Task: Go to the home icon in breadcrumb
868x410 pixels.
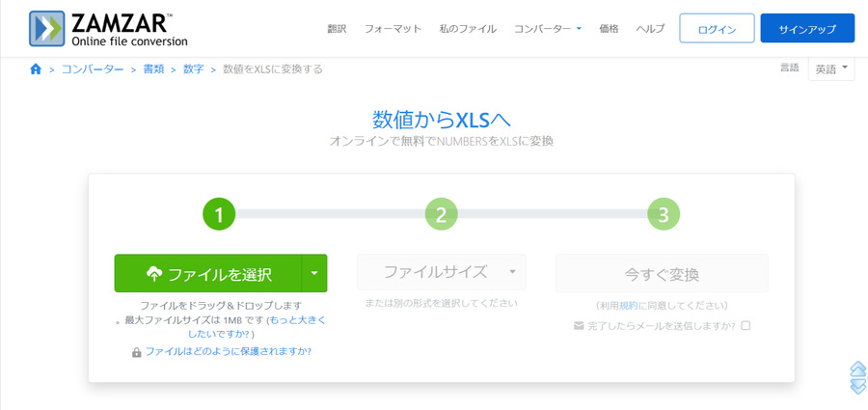Action: [36, 69]
